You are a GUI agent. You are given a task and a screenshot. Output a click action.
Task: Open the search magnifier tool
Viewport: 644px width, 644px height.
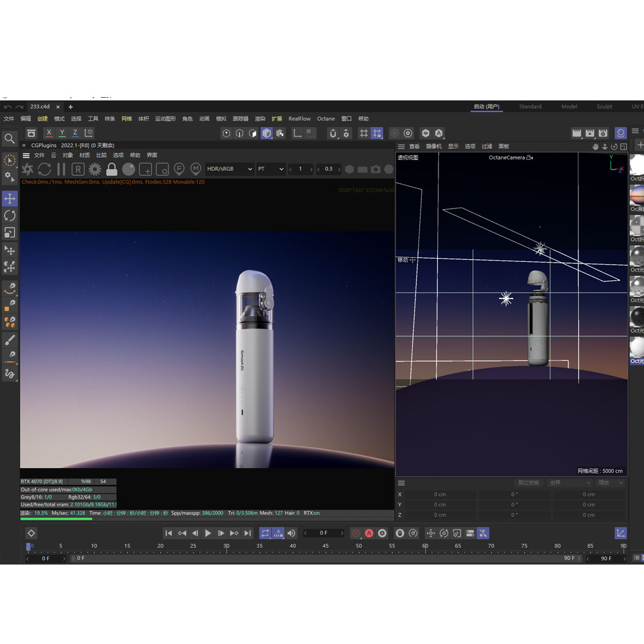click(x=10, y=139)
